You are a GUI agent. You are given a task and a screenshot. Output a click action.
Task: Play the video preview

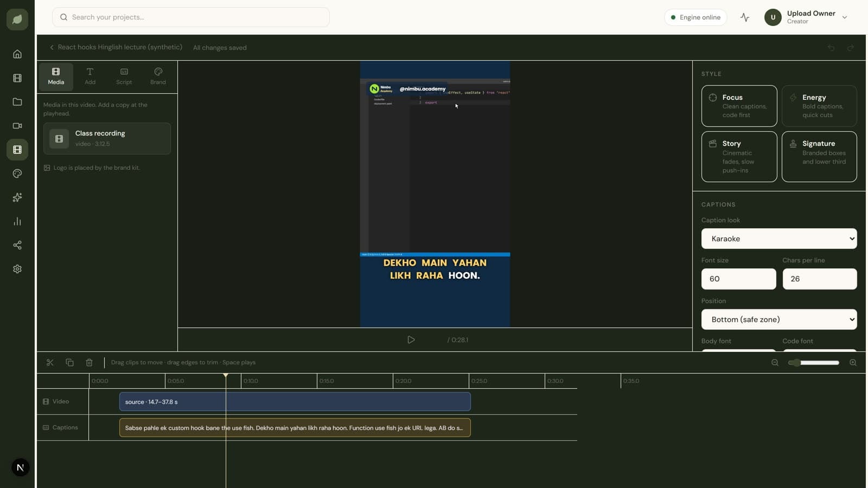click(x=411, y=340)
